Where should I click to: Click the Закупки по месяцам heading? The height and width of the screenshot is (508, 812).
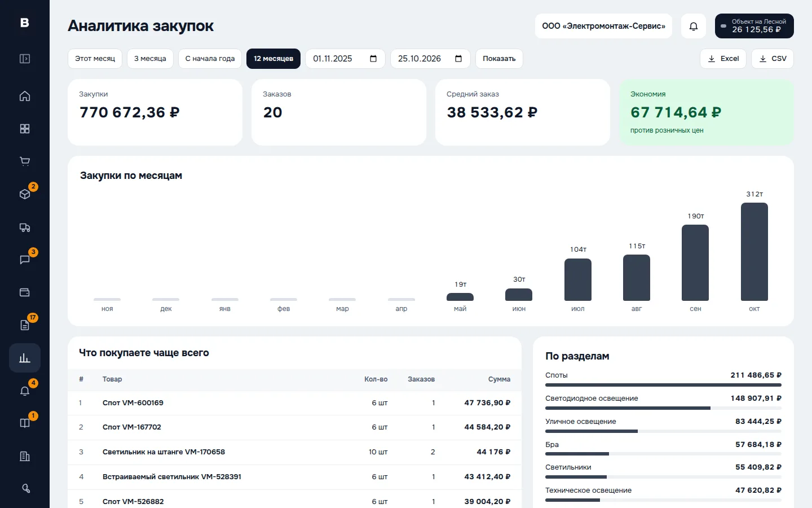[x=131, y=176]
